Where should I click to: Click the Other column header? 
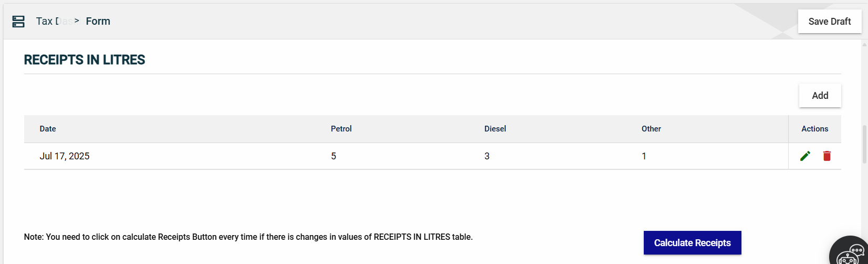coord(651,129)
